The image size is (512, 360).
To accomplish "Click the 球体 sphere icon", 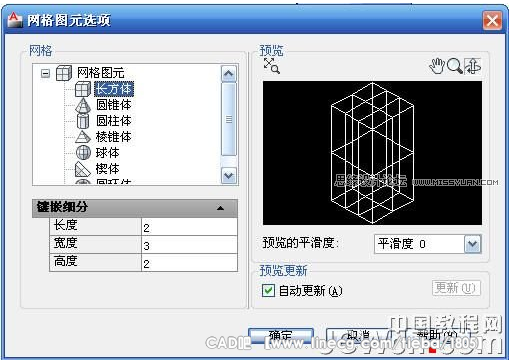I will coord(83,153).
